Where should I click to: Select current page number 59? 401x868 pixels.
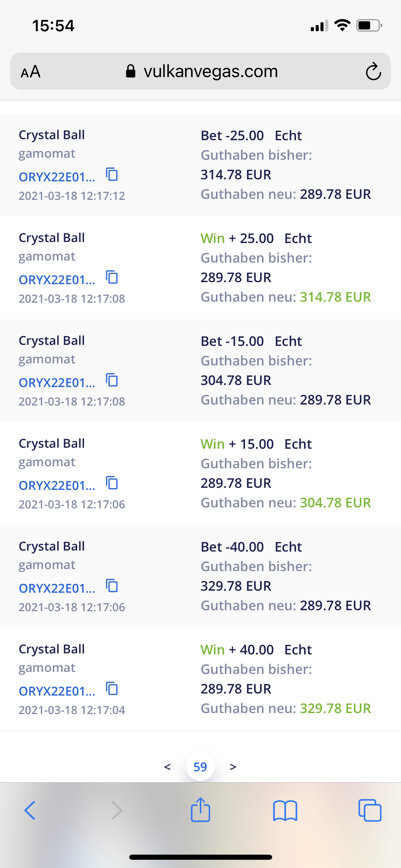[200, 767]
